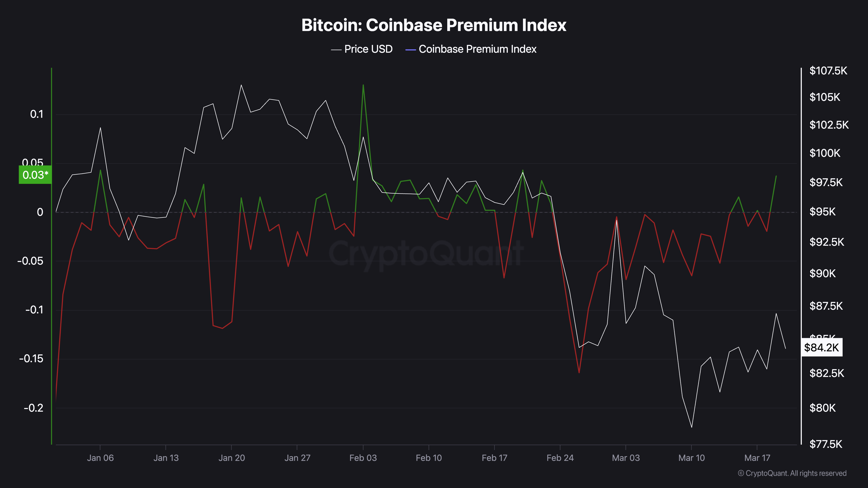Select the Feb 24 date label

click(x=560, y=458)
